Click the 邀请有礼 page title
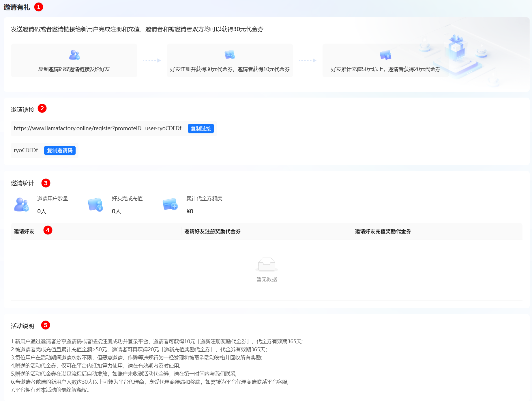Screen dimensions: 532x401 17,8
